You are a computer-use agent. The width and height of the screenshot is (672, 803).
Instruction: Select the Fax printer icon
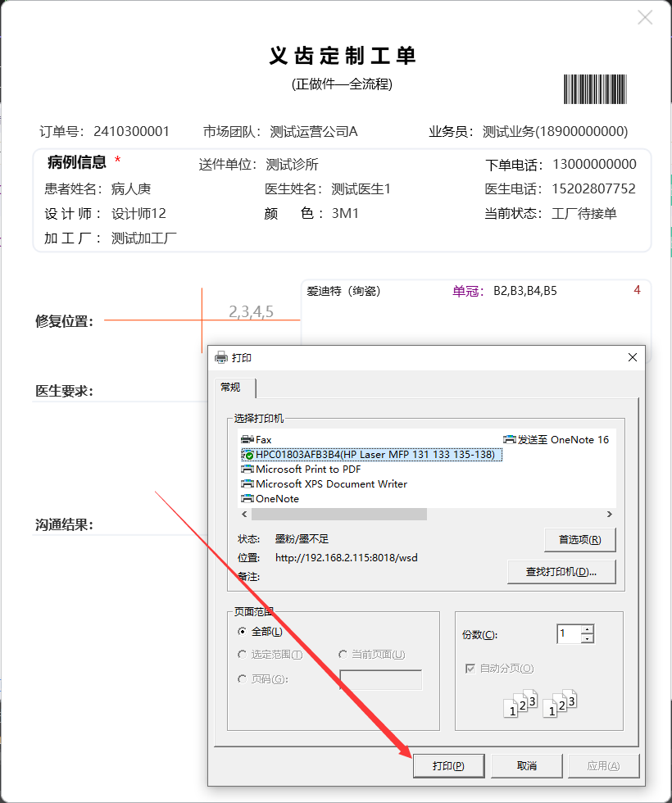tap(247, 440)
